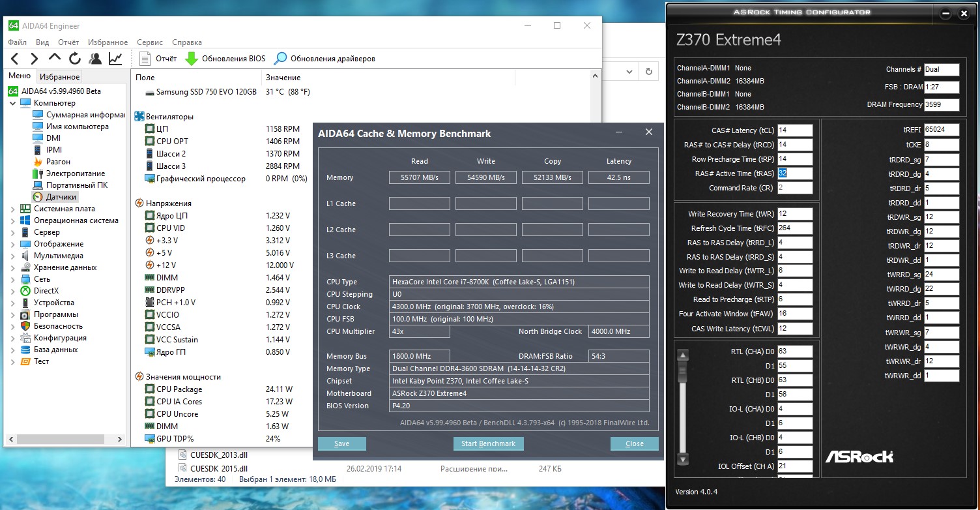
Task: Click the scroll up arrow in ASRock panel
Action: click(683, 355)
